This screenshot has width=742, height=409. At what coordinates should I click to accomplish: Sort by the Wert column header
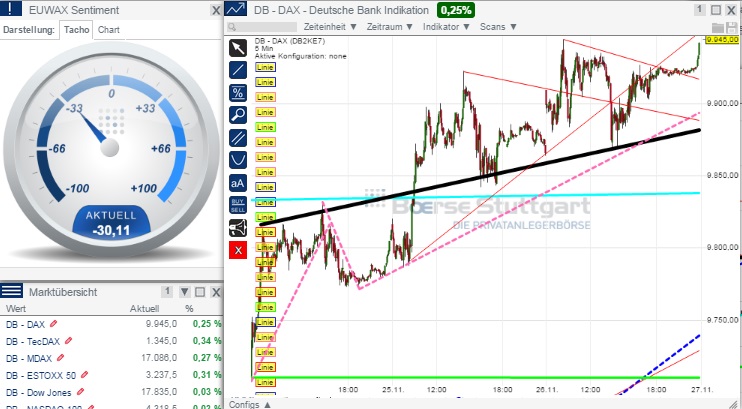(x=16, y=309)
